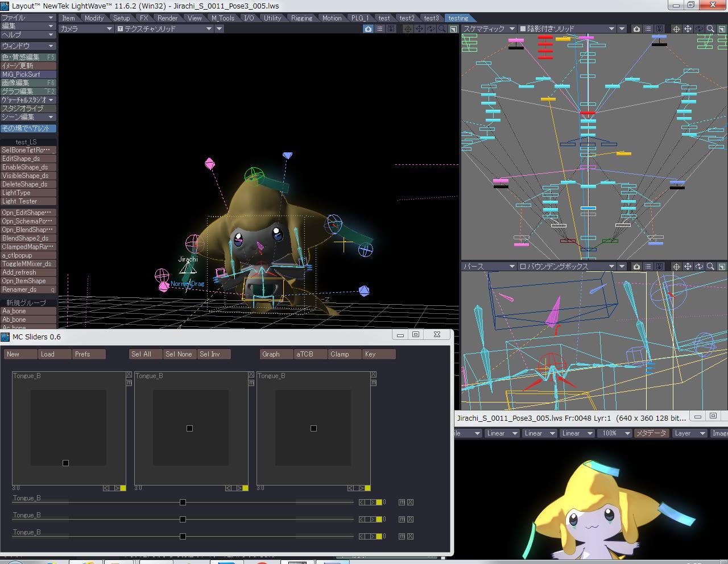Maximize the perspective viewport with its corner icon
The height and width of the screenshot is (564, 728).
coord(721,266)
